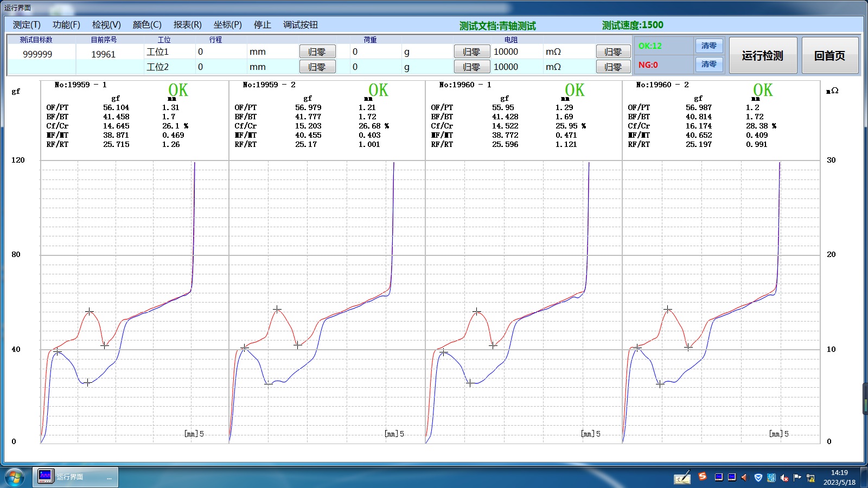Click the Action Center flag icon
The height and width of the screenshot is (488, 868).
pos(797,478)
